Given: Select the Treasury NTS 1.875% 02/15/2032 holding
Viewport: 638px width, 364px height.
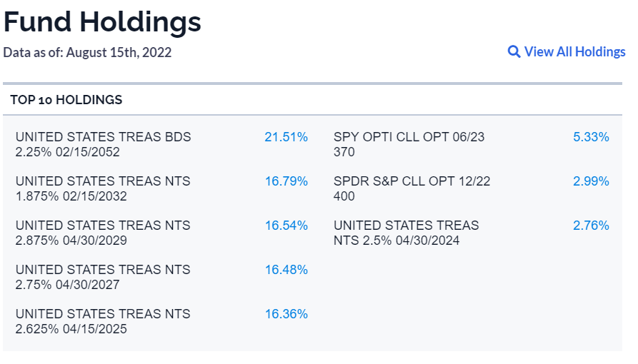Looking at the screenshot, I should pos(103,188).
